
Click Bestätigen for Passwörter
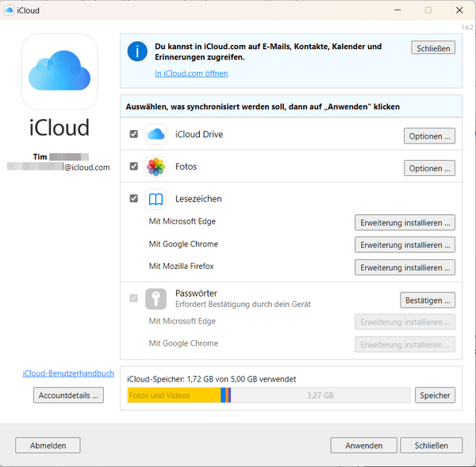pos(428,300)
